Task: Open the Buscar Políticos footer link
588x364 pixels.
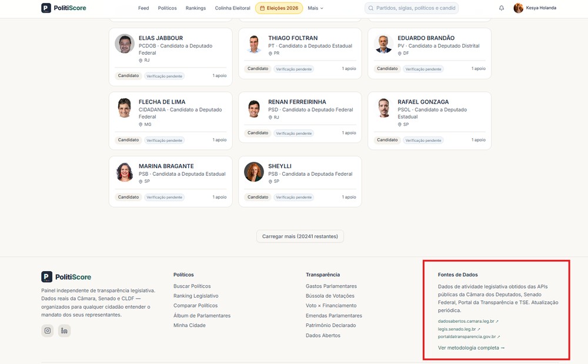Action: click(192, 286)
